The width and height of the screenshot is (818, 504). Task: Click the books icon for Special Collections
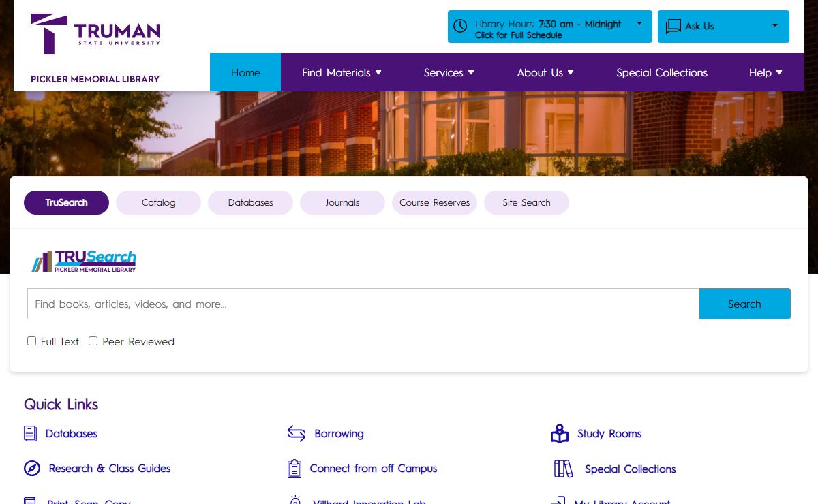563,469
